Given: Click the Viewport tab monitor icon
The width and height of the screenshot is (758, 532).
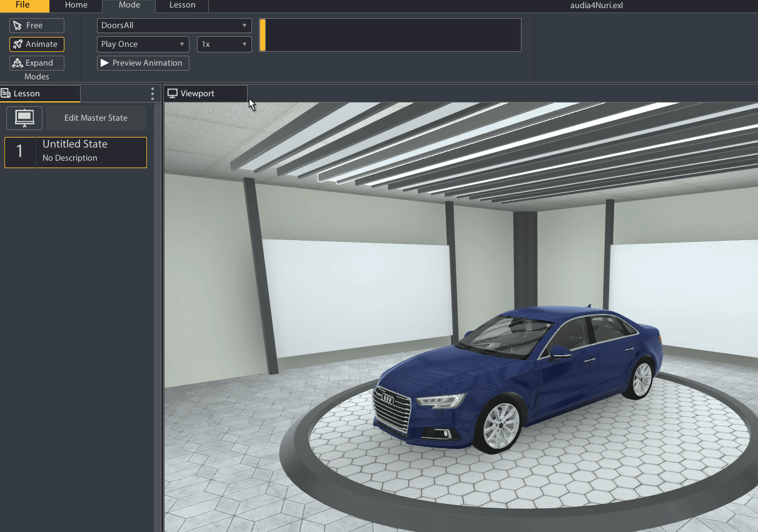Looking at the screenshot, I should click(173, 94).
